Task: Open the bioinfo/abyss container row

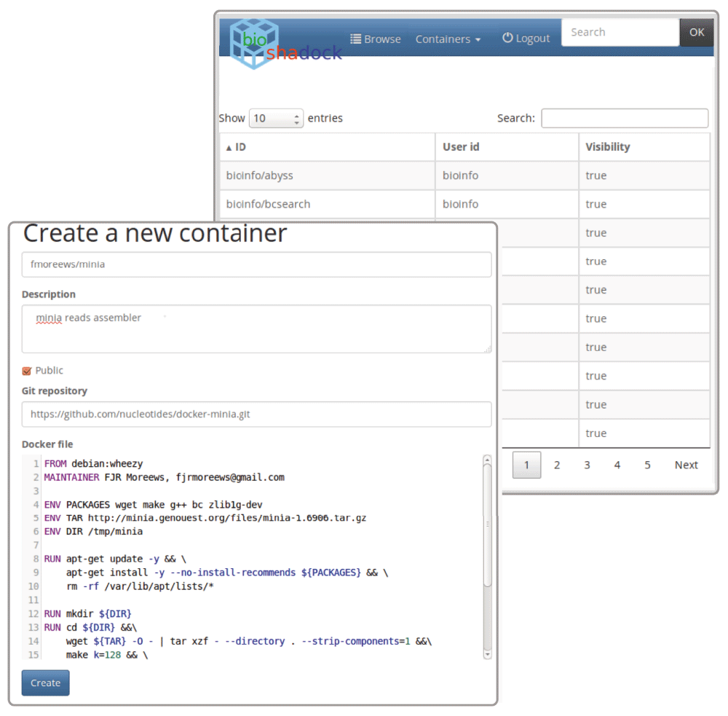Action: (260, 176)
